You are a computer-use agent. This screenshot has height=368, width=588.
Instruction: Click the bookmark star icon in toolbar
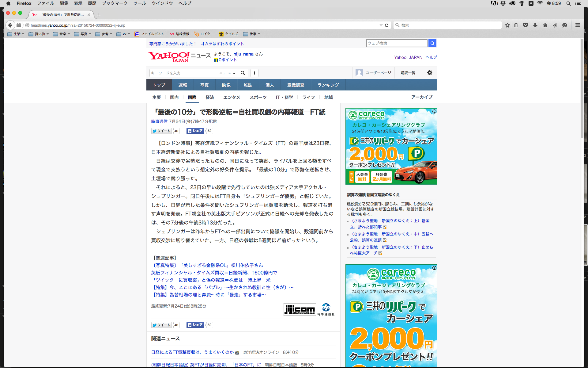(507, 25)
